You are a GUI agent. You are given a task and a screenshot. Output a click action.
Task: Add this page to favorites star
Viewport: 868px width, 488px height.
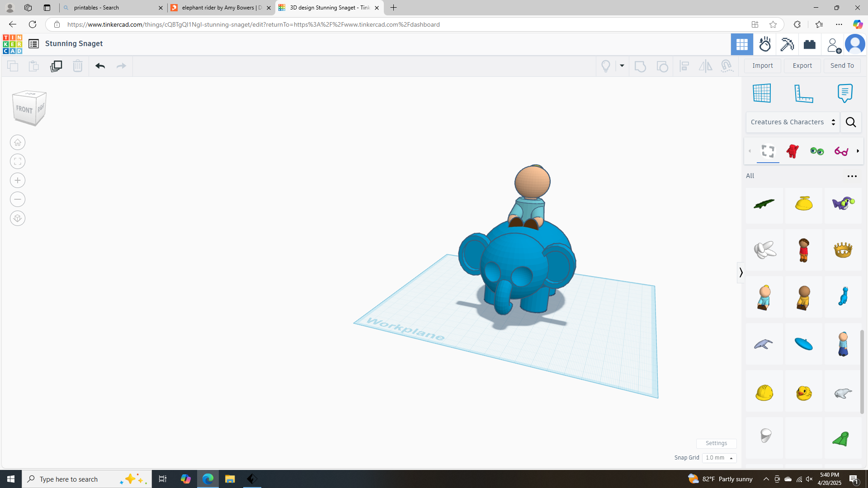773,24
